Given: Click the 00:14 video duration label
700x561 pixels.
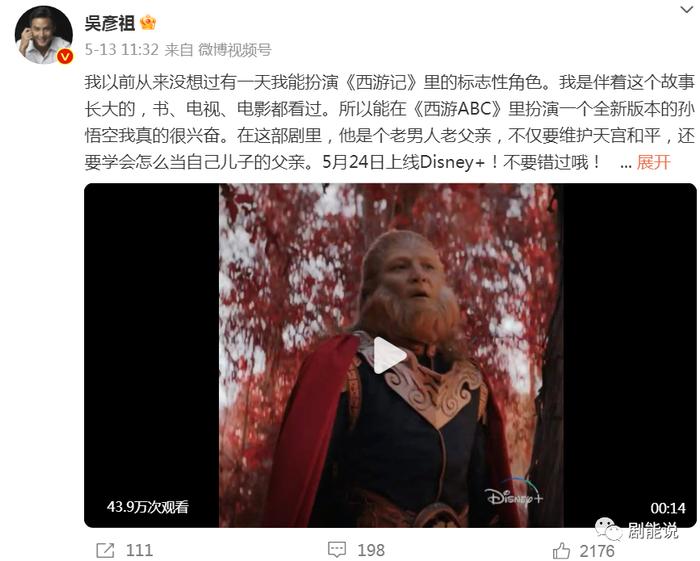Looking at the screenshot, I should pos(668,508).
